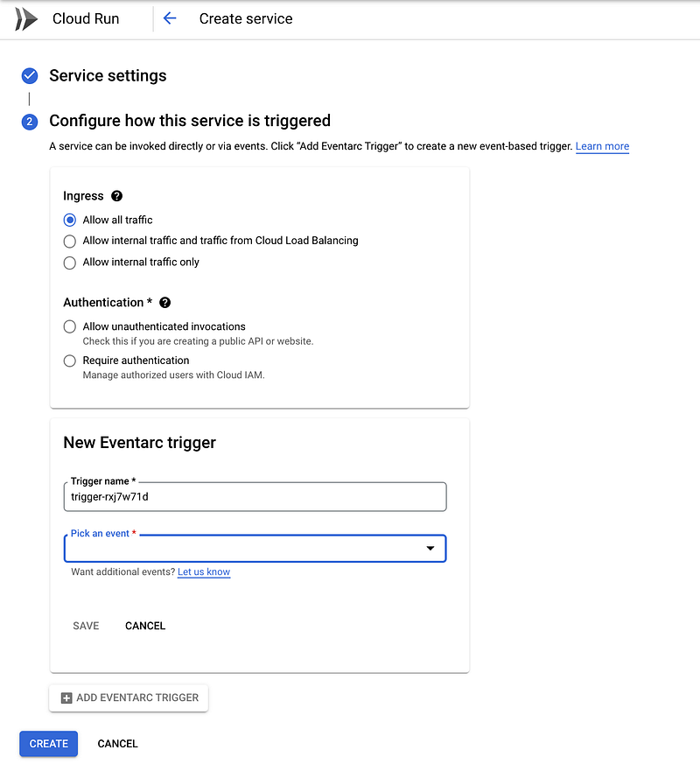Open the Let us know link
The width and height of the screenshot is (700, 771).
coord(204,571)
